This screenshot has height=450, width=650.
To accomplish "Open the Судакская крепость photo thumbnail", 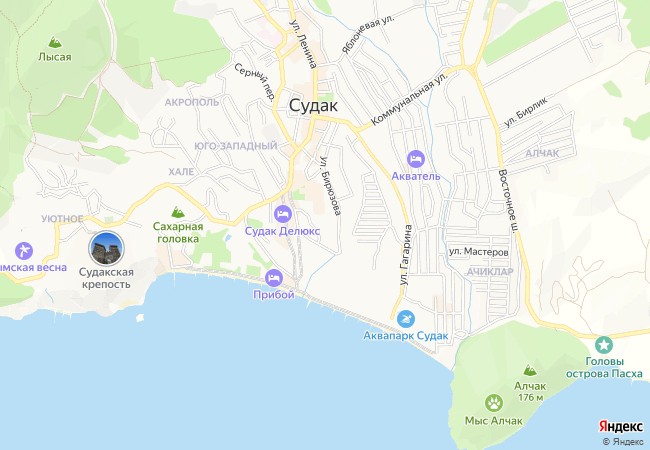I will (107, 248).
